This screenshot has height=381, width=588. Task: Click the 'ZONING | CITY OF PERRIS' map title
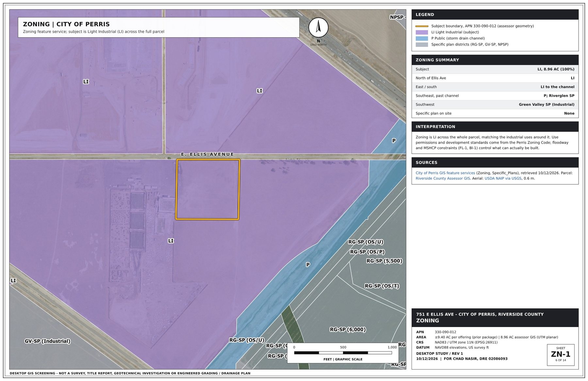[66, 24]
